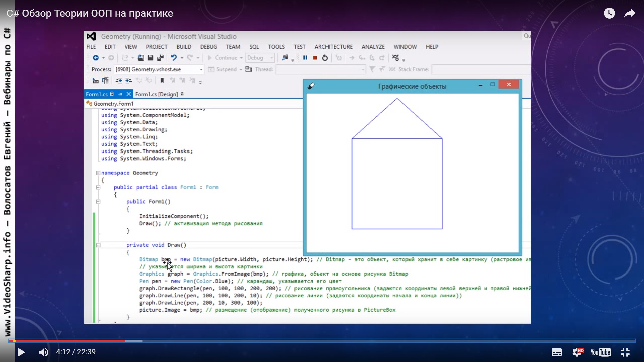
Task: Pin the Form1.cs tab
Action: [120, 94]
